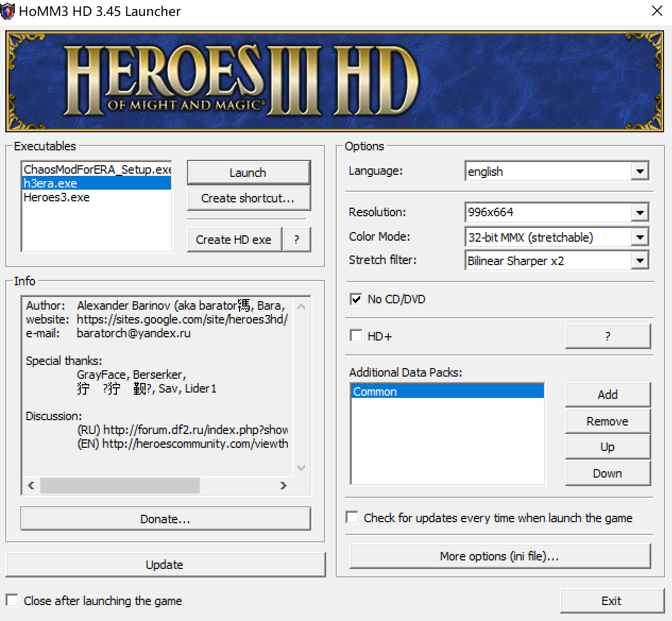The image size is (672, 621).
Task: Click Info box scroll left arrow
Action: click(x=31, y=486)
